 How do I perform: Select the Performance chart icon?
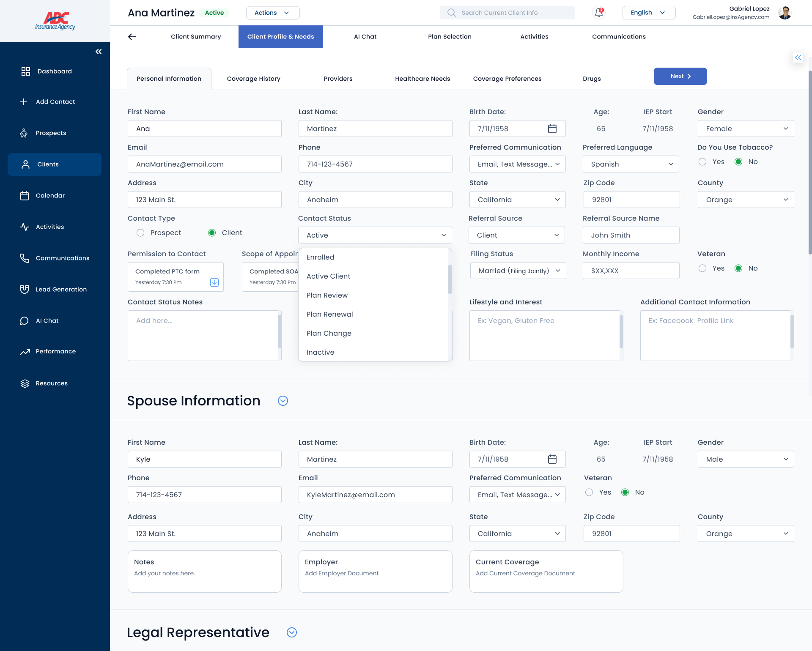click(25, 351)
